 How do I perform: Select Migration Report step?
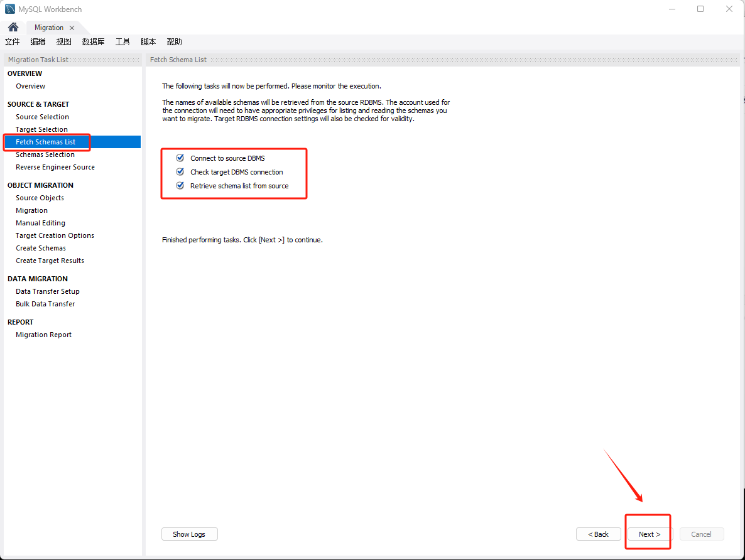click(x=44, y=335)
